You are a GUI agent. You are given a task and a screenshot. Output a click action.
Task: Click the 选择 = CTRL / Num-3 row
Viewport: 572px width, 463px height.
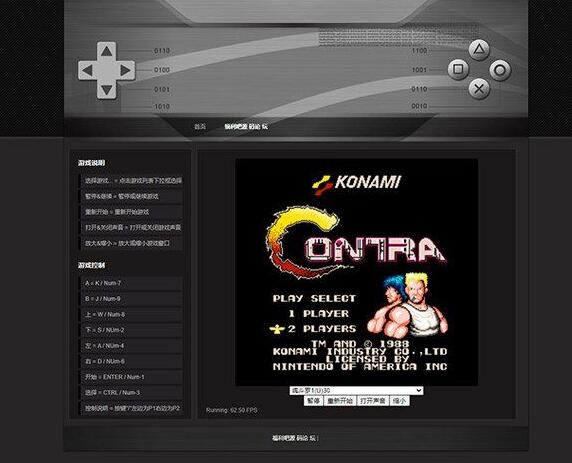point(132,393)
